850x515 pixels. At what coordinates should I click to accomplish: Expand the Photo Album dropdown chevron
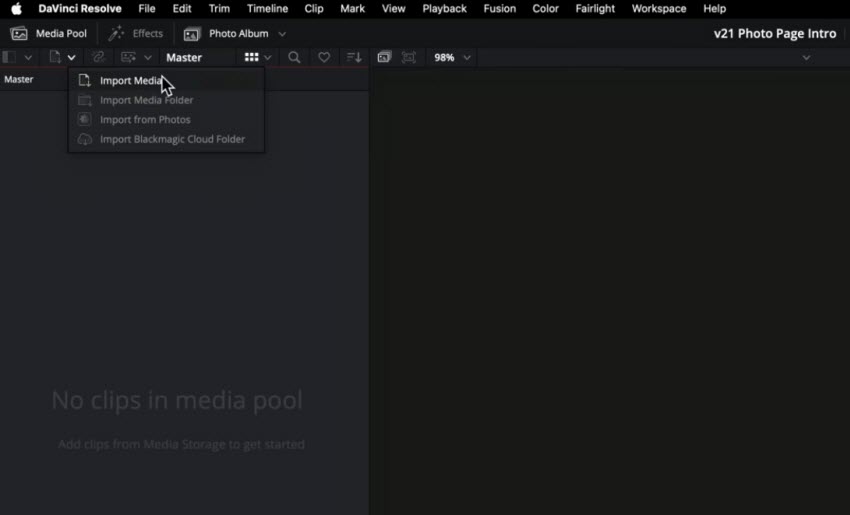pyautogui.click(x=282, y=34)
